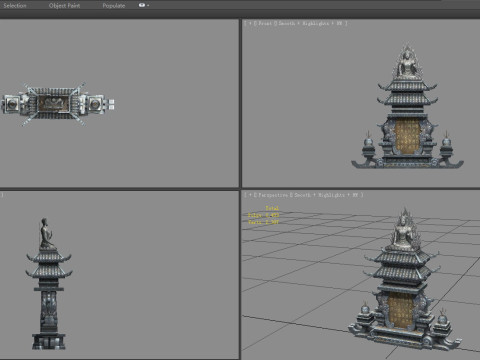The image size is (480, 360).
Task: Open the Front viewport plus menu
Action: pos(250,23)
